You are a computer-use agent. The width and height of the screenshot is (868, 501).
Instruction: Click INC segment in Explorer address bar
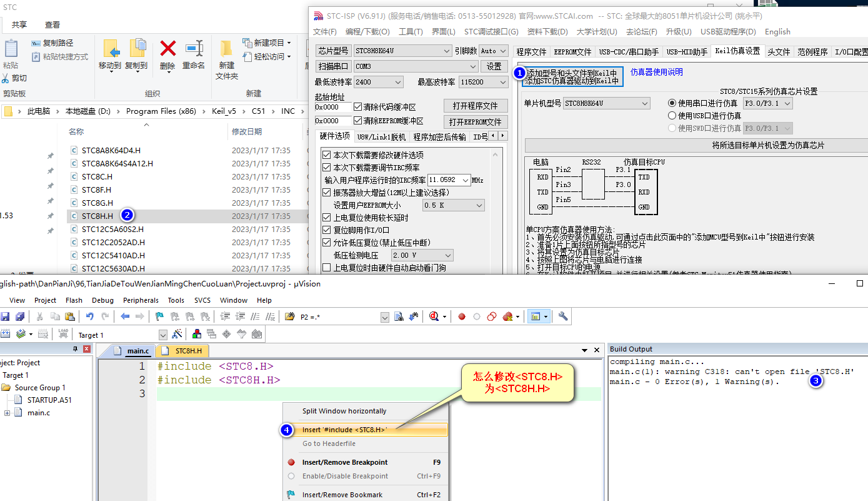pyautogui.click(x=287, y=111)
